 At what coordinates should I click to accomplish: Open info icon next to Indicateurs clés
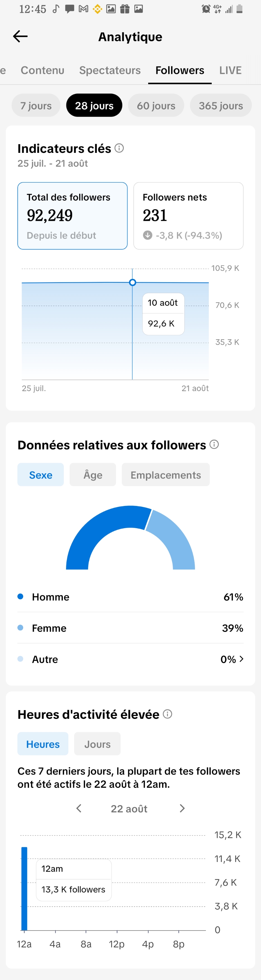[x=119, y=148]
